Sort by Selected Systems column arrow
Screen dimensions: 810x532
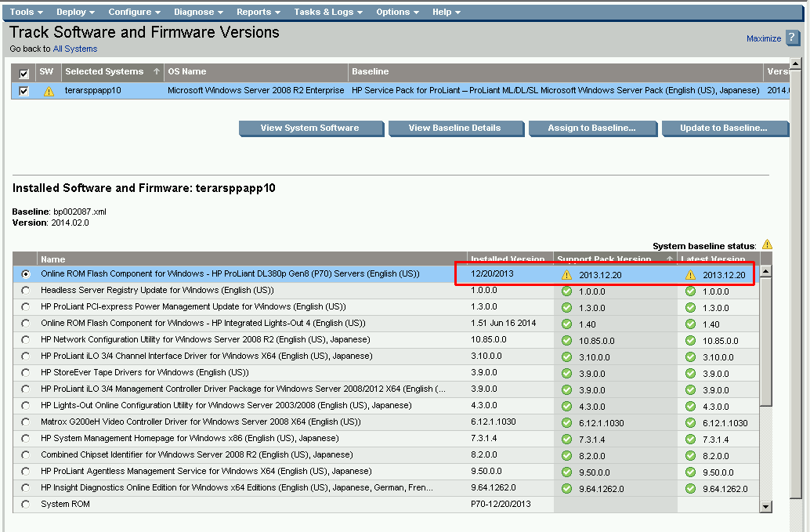point(156,71)
